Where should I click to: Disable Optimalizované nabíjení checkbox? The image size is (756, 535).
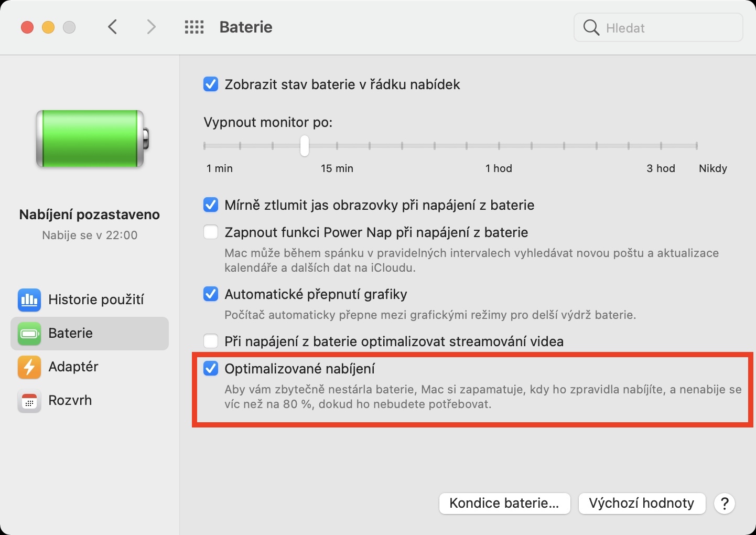tap(211, 369)
